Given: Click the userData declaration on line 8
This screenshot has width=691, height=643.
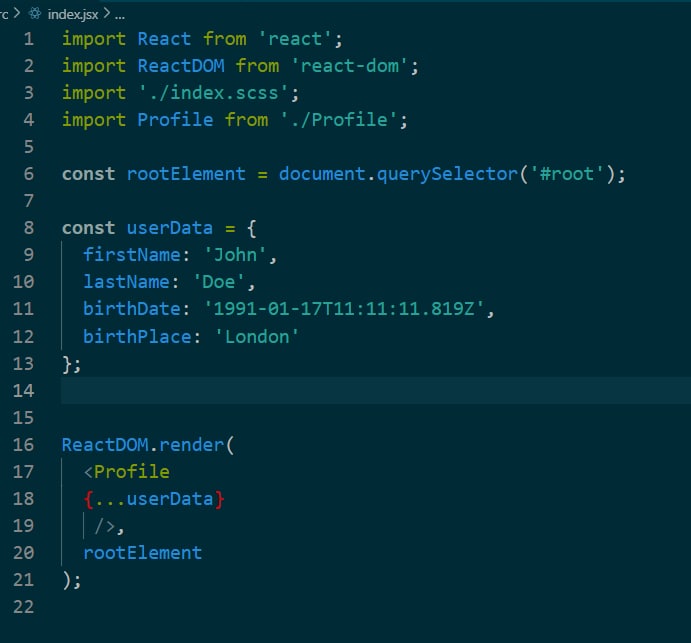Looking at the screenshot, I should 170,228.
